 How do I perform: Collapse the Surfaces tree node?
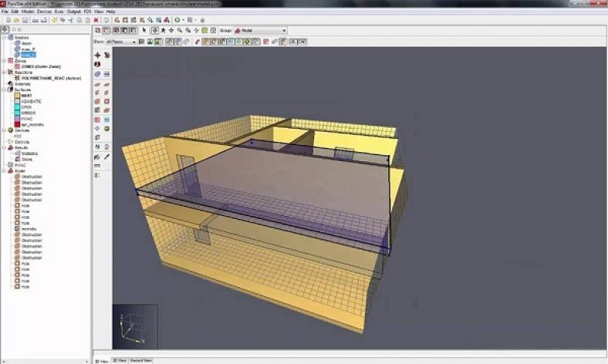5,89
